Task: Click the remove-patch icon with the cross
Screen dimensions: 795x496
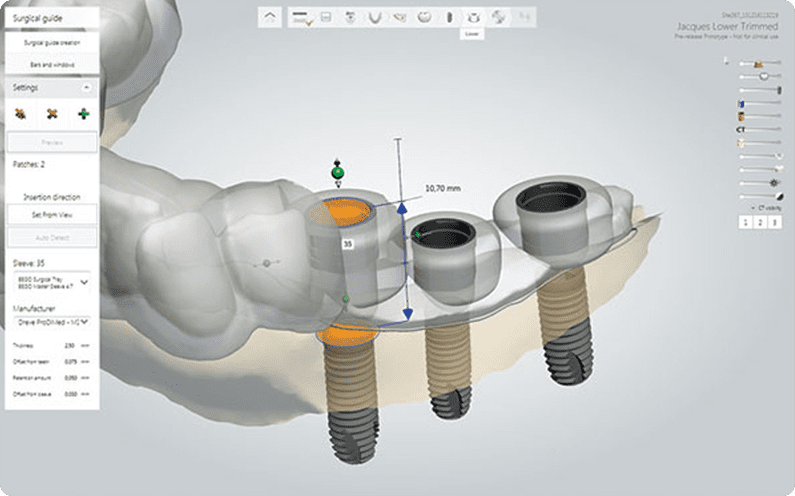Action: (51, 114)
